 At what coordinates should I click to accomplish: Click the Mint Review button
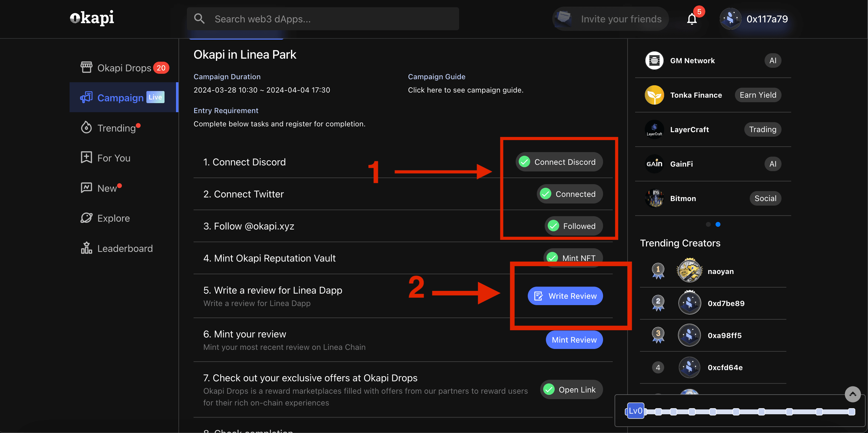click(574, 340)
